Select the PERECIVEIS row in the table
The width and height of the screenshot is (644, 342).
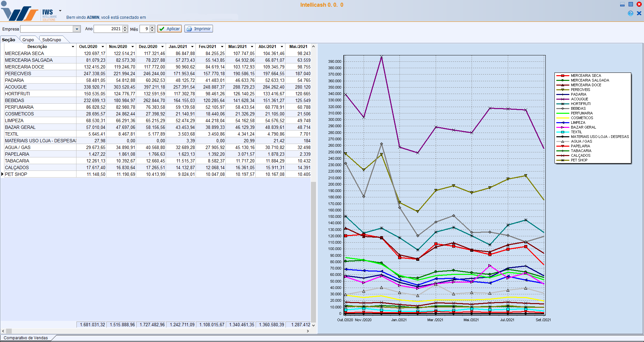point(18,74)
